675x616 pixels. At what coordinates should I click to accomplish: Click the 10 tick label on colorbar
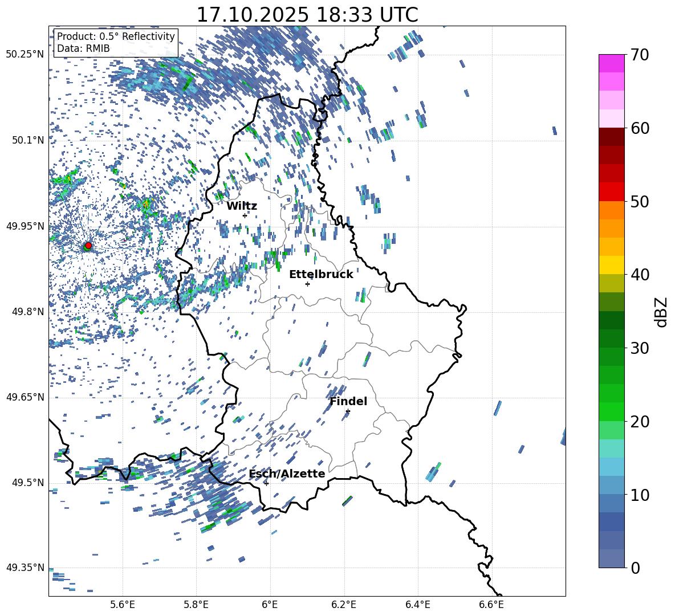(x=640, y=495)
